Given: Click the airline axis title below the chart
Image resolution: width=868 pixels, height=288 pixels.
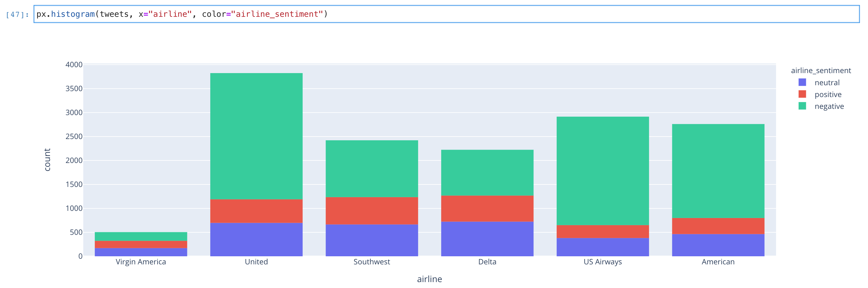Looking at the screenshot, I should [429, 279].
